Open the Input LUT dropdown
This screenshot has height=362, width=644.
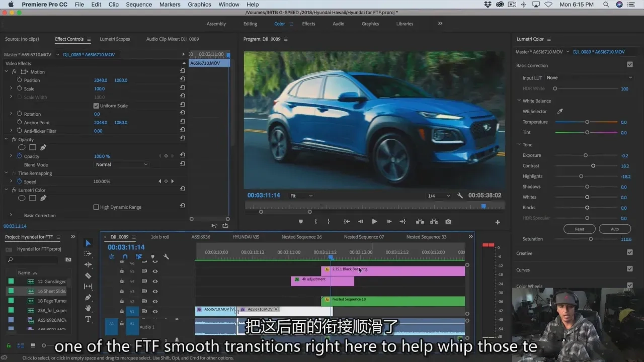pyautogui.click(x=589, y=78)
